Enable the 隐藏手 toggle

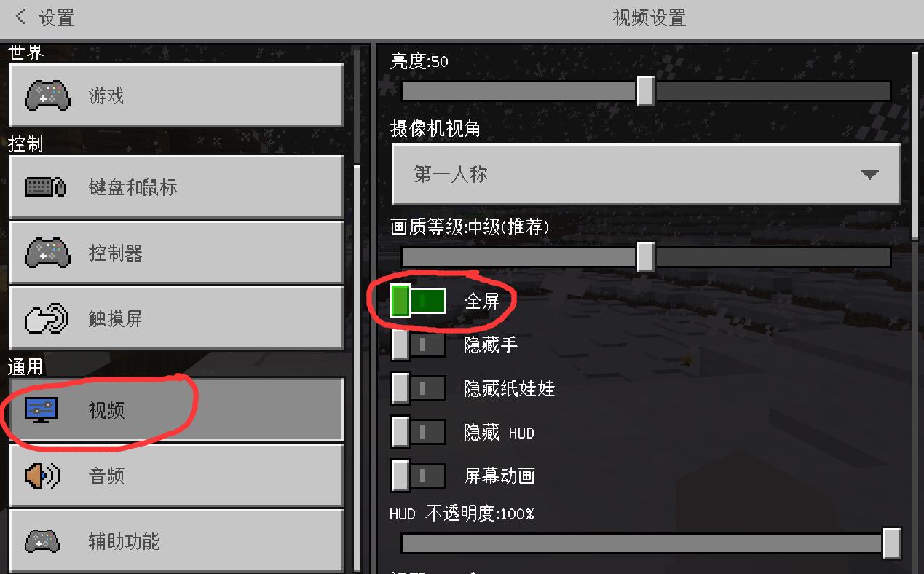pos(418,345)
